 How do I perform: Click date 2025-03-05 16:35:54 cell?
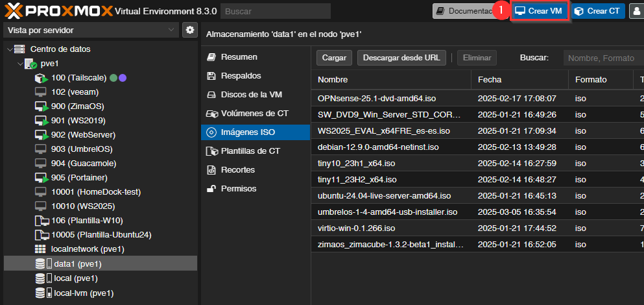pyautogui.click(x=517, y=212)
